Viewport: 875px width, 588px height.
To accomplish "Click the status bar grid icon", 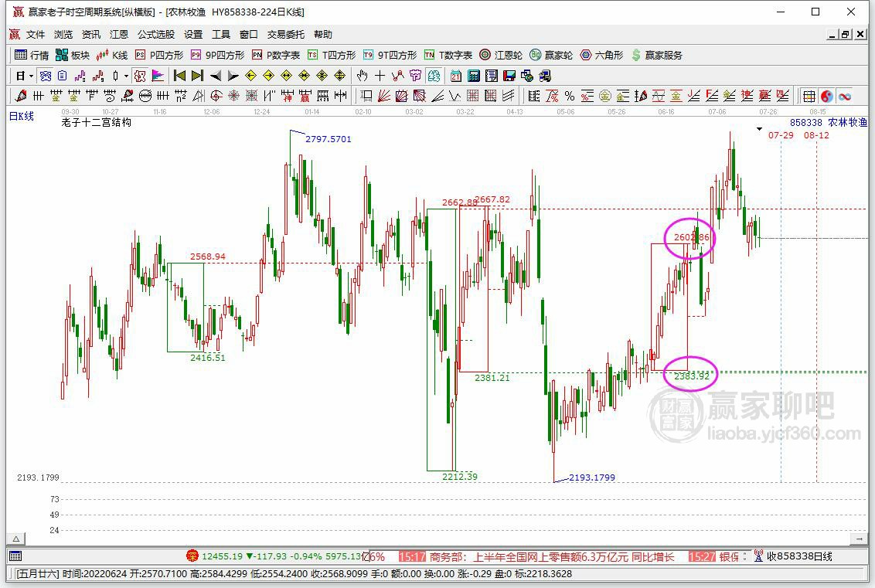I will [15, 556].
